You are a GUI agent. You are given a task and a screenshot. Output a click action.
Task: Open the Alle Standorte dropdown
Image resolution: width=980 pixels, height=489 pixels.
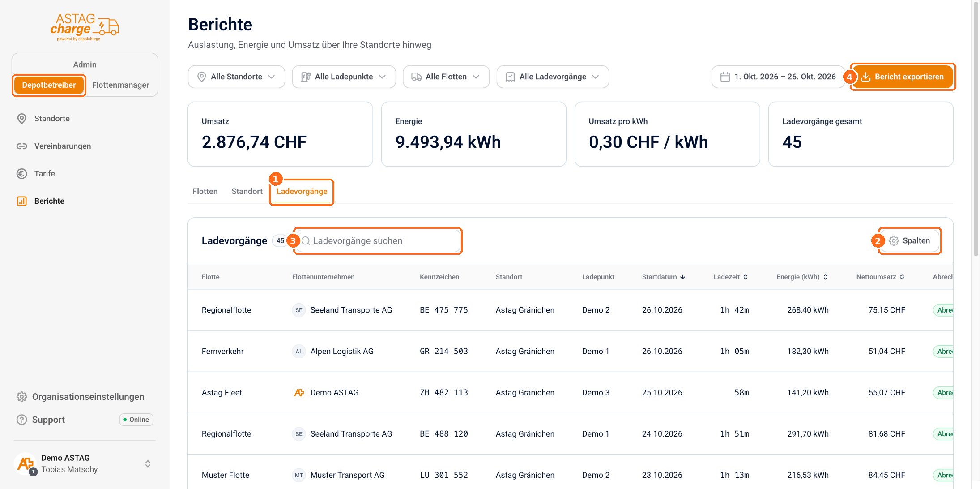(x=236, y=77)
